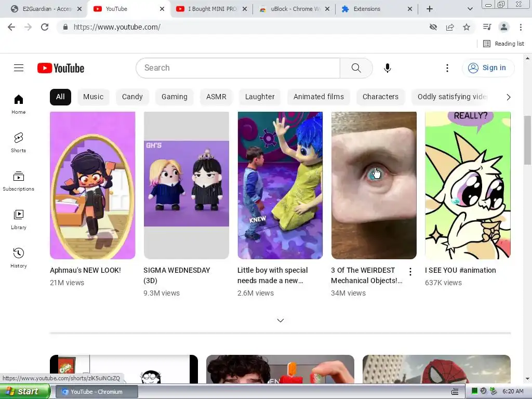
Task: Open I SEE YOU #animation title
Action: 460,270
